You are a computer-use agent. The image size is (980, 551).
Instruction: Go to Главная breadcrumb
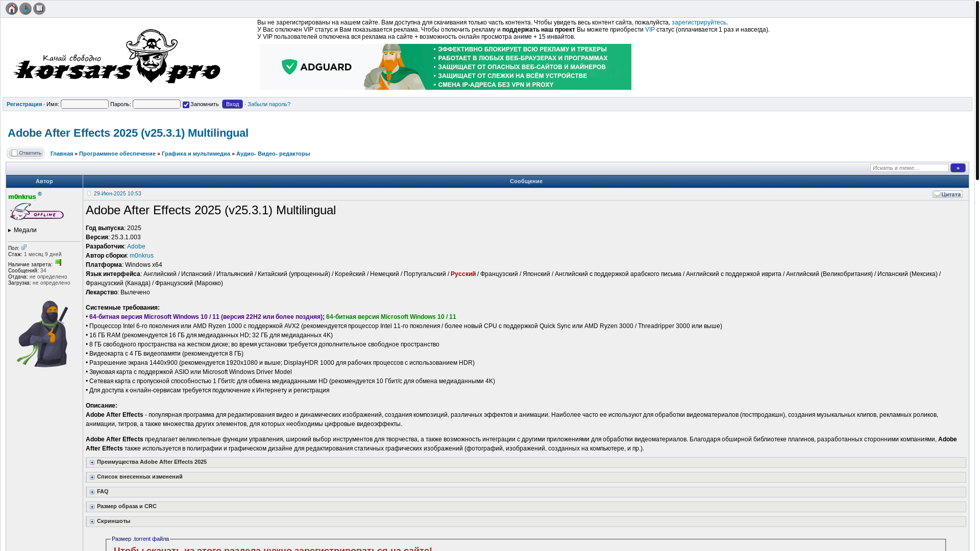62,154
